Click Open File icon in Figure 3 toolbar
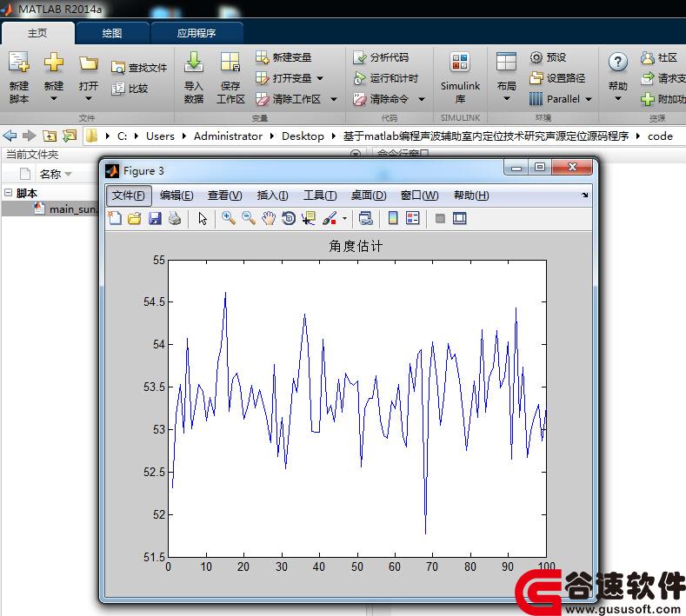Viewport: 686px width, 616px height. click(x=135, y=218)
